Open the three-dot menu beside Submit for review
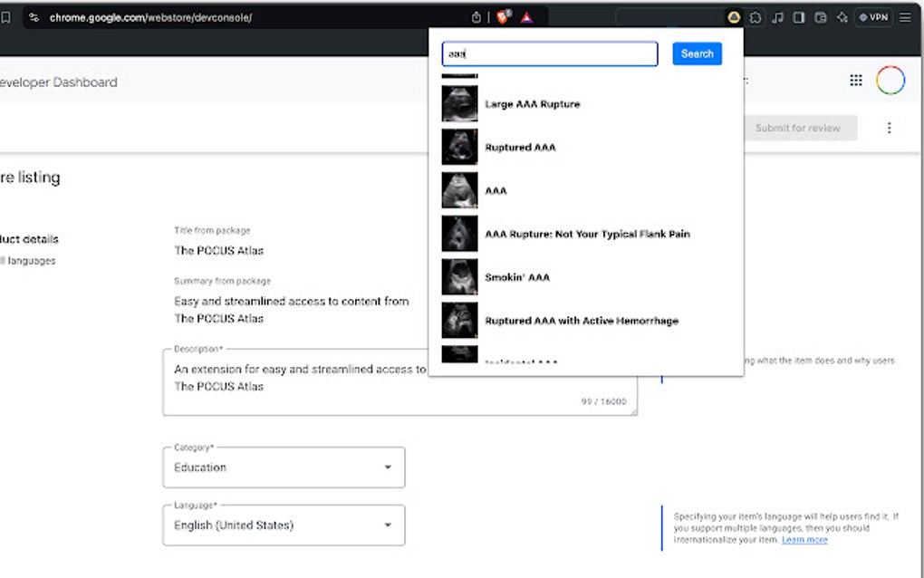 tap(889, 128)
